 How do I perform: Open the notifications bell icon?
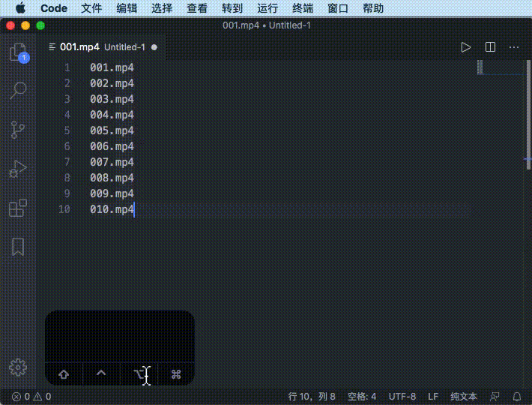pos(517,397)
